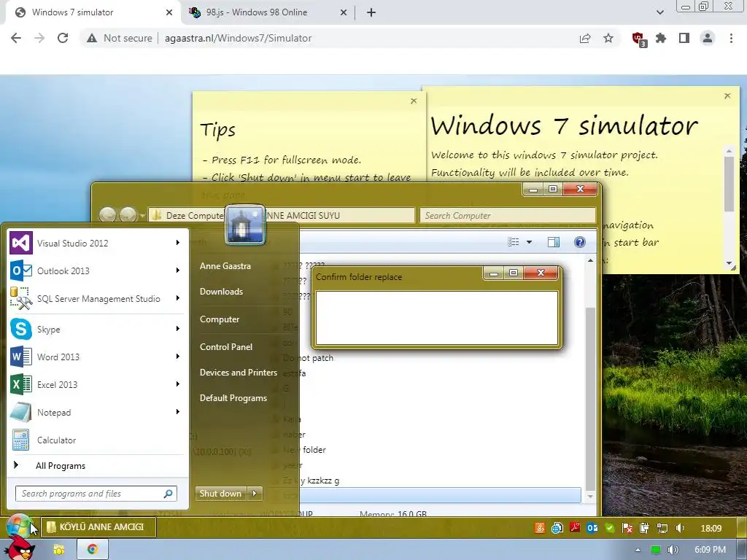This screenshot has height=560, width=747.
Task: Open view options dropdown arrow in Explorer
Action: (529, 242)
